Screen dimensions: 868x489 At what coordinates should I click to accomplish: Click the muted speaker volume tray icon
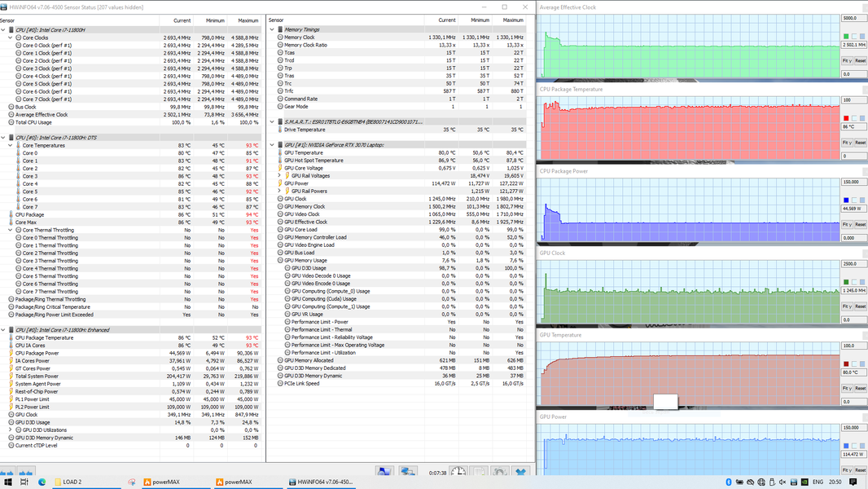(783, 482)
